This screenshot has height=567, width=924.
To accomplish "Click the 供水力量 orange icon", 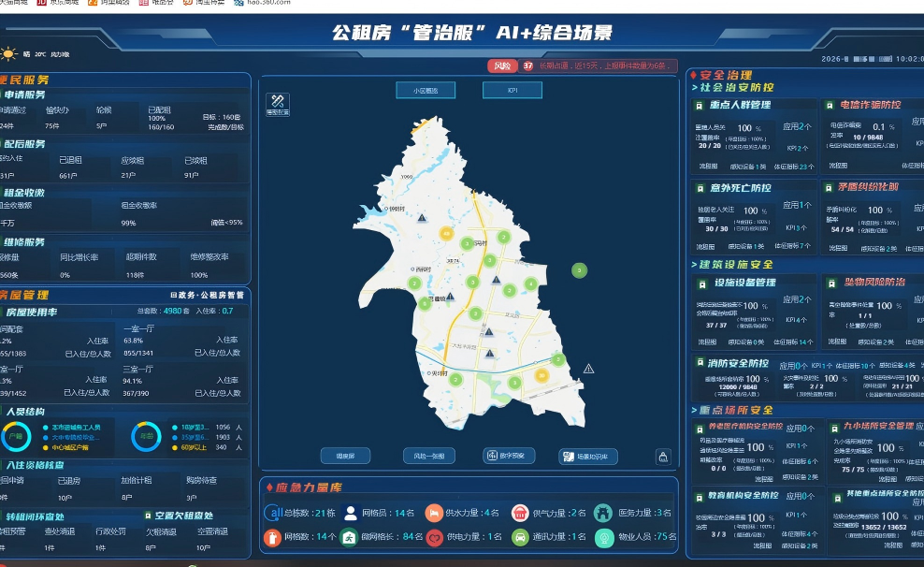I will click(434, 513).
